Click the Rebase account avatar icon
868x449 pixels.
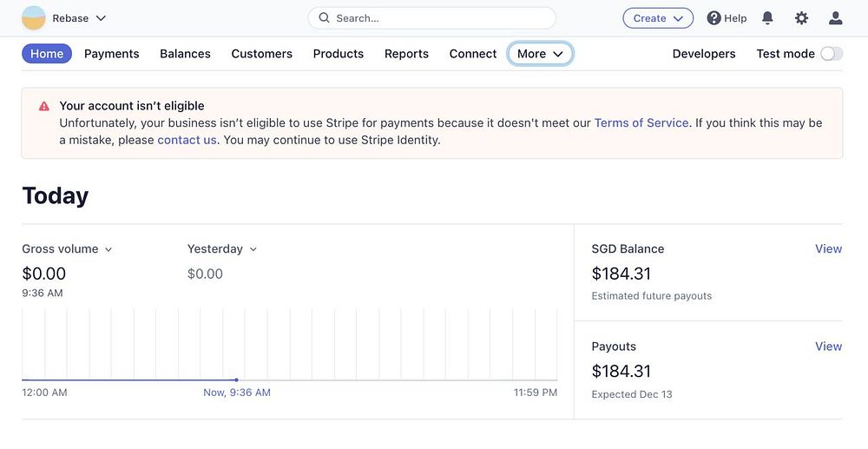click(33, 18)
